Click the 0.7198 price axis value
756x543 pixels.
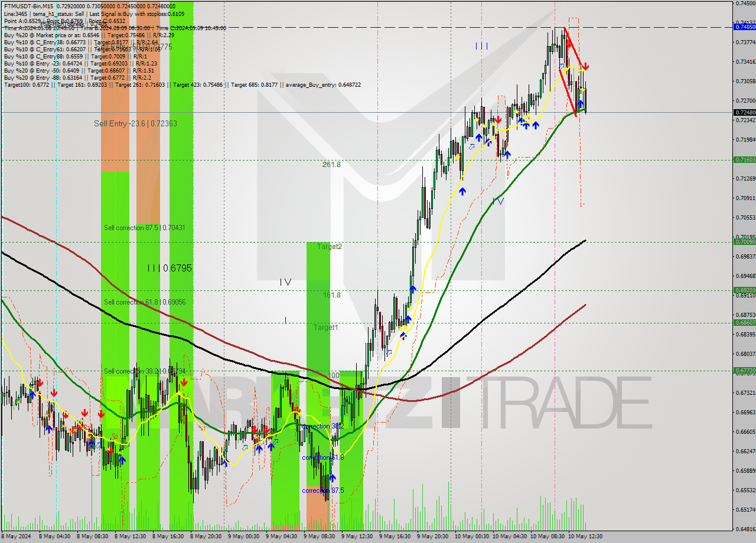tap(745, 139)
